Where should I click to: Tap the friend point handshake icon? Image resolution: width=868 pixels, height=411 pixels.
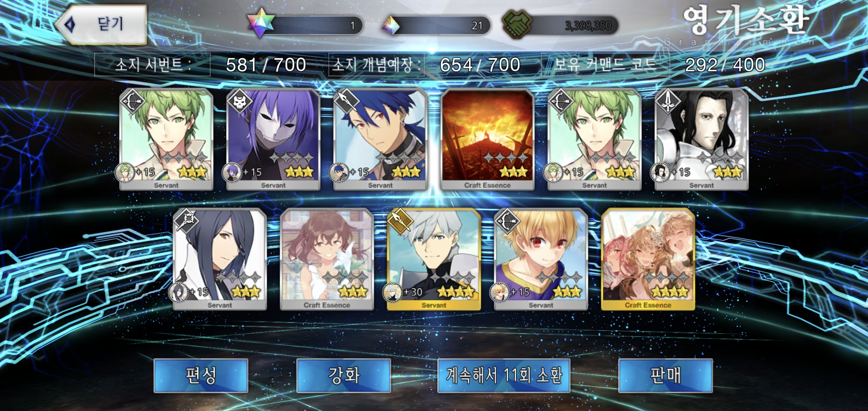click(517, 24)
